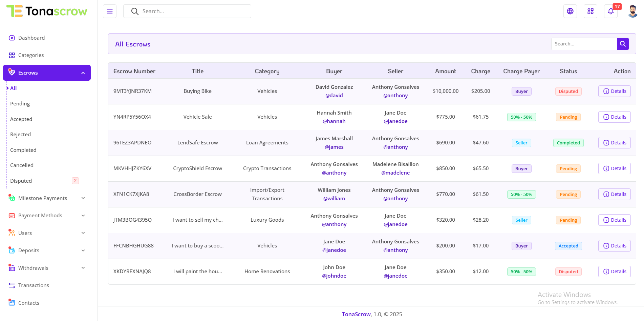Click the Categories icon in sidebar
Viewport: 644px width, 321px height.
[x=12, y=55]
